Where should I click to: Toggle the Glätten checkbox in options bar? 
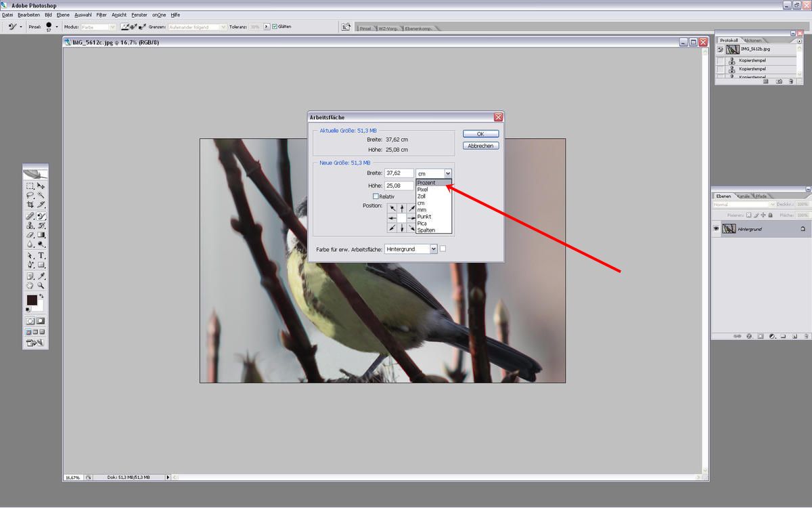pyautogui.click(x=275, y=27)
